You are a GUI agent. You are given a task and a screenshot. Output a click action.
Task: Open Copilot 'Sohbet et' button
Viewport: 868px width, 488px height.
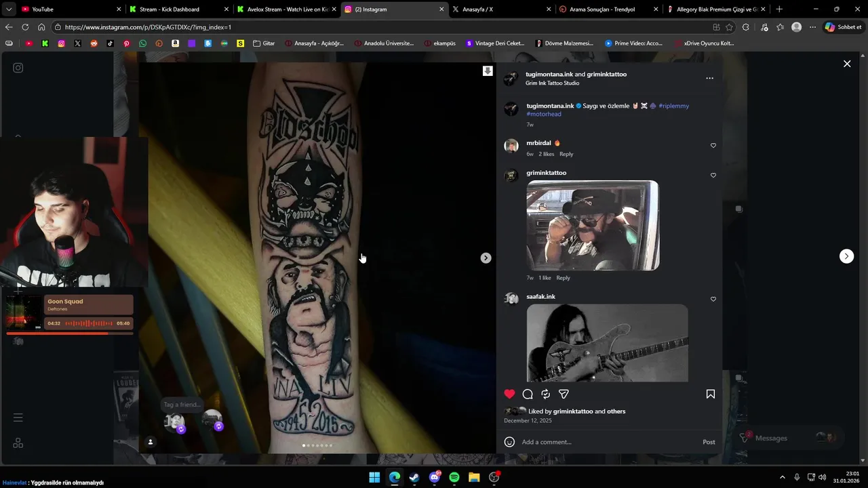point(843,27)
